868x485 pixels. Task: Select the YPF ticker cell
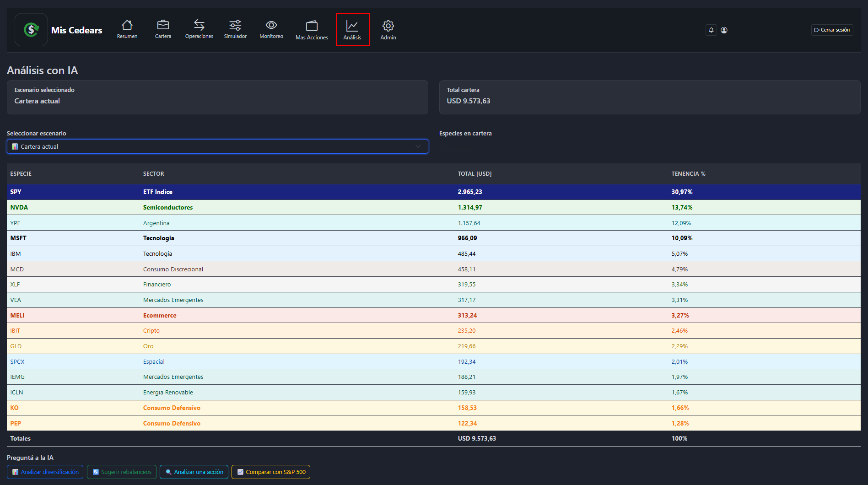point(15,223)
